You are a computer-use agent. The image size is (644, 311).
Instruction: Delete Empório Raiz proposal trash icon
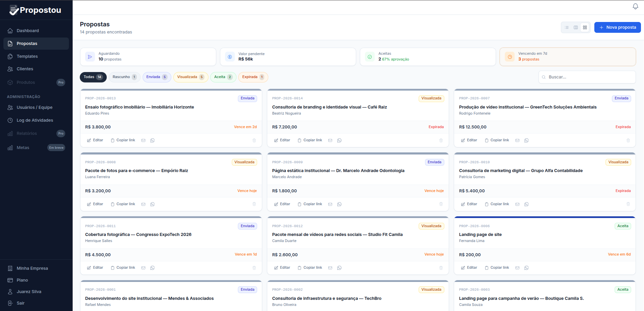(254, 204)
